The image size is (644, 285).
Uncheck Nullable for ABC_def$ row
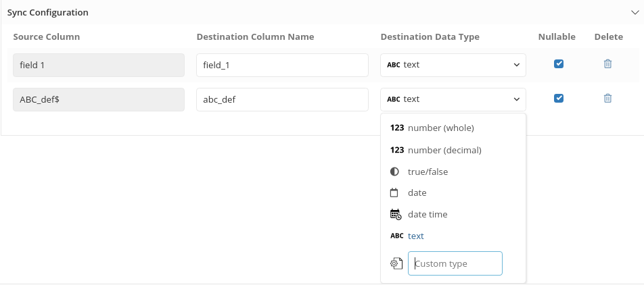[559, 99]
